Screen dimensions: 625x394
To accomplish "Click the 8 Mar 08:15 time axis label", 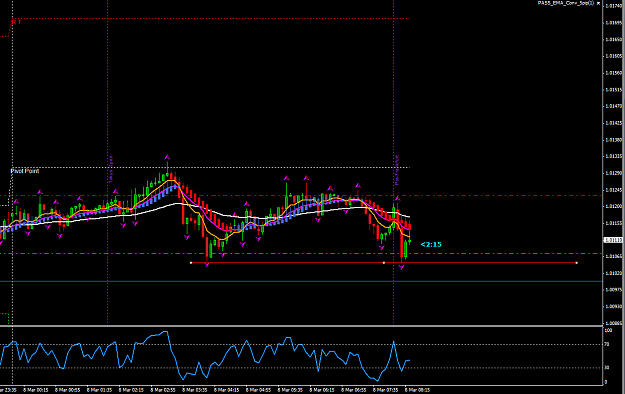I will 417,390.
